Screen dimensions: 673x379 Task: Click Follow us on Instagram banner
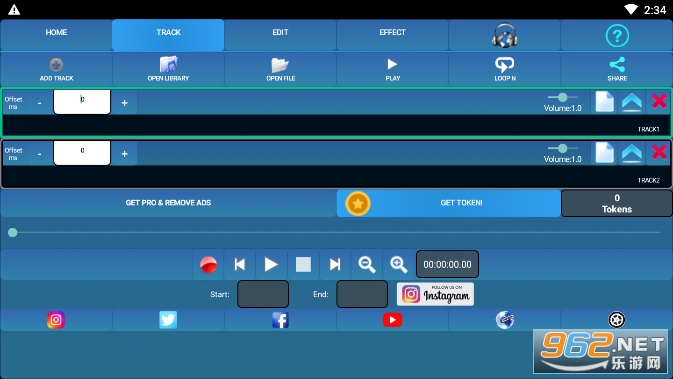pyautogui.click(x=435, y=294)
